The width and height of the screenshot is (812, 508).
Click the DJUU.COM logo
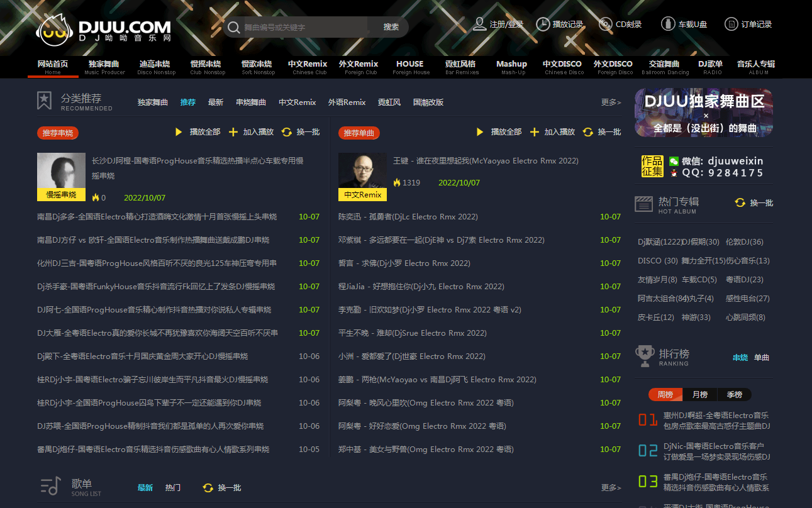(104, 29)
